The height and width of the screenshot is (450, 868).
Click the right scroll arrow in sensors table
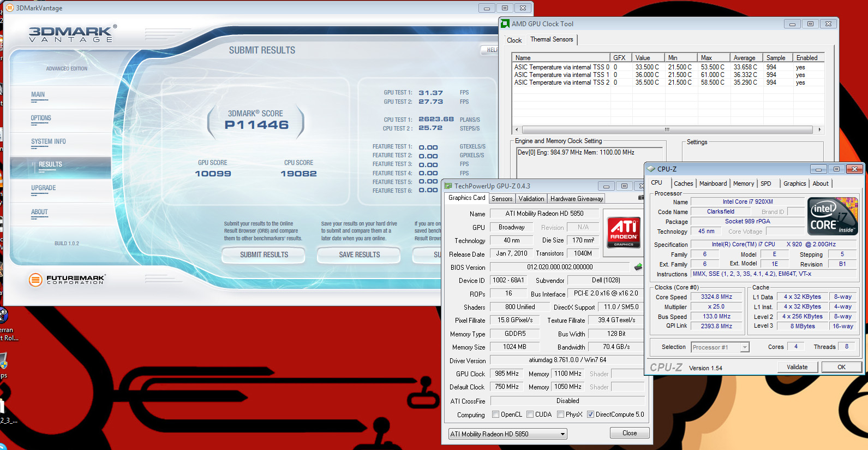(x=819, y=130)
